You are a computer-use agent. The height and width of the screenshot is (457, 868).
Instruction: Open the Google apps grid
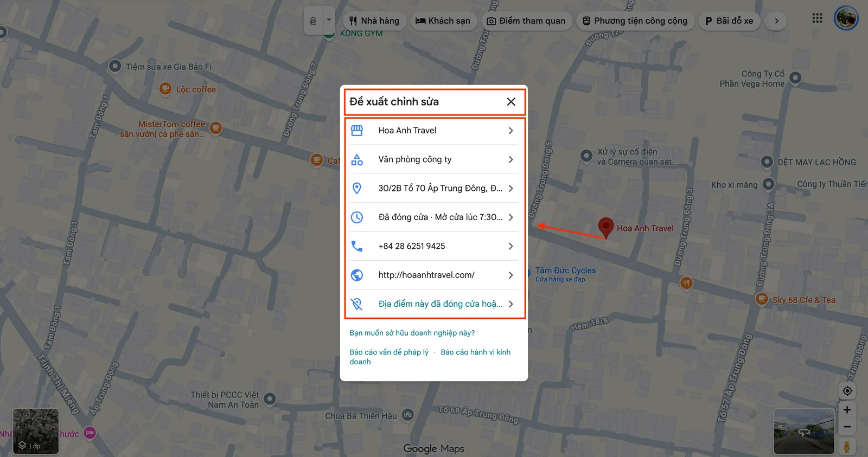point(817,18)
